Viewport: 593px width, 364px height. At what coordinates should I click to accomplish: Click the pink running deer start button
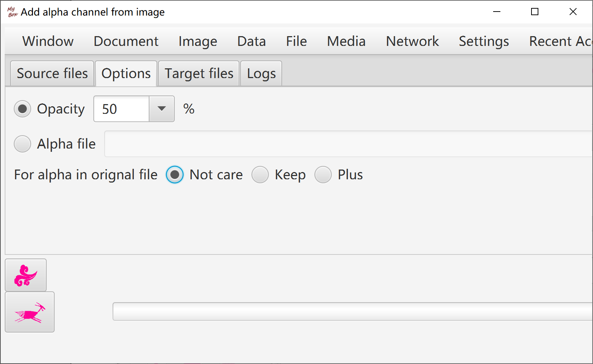pyautogui.click(x=30, y=312)
